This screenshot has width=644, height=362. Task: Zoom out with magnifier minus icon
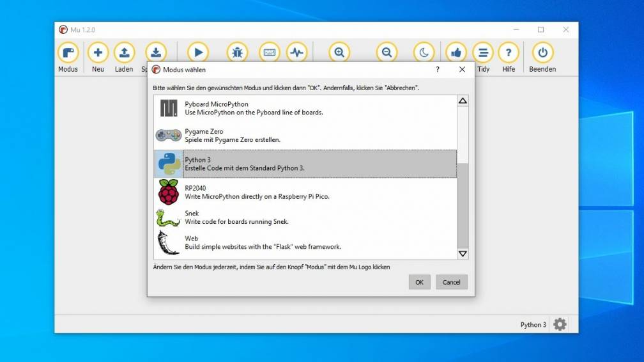387,52
